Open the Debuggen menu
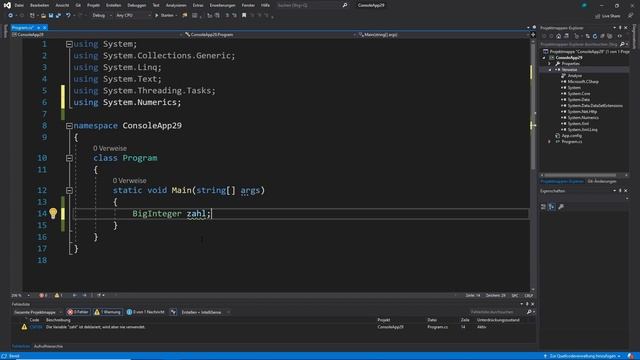The height and width of the screenshot is (360, 640). point(137,5)
